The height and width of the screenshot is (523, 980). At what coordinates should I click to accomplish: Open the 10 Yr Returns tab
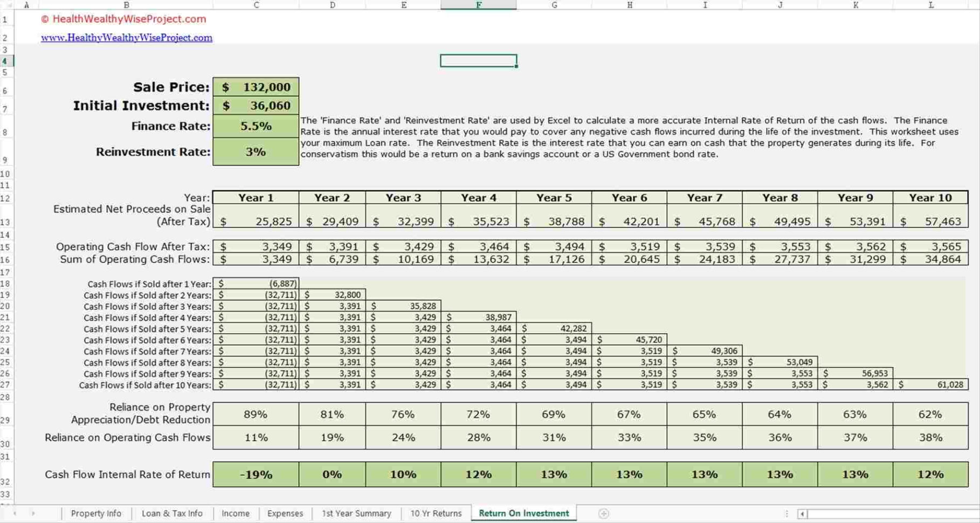coord(436,513)
